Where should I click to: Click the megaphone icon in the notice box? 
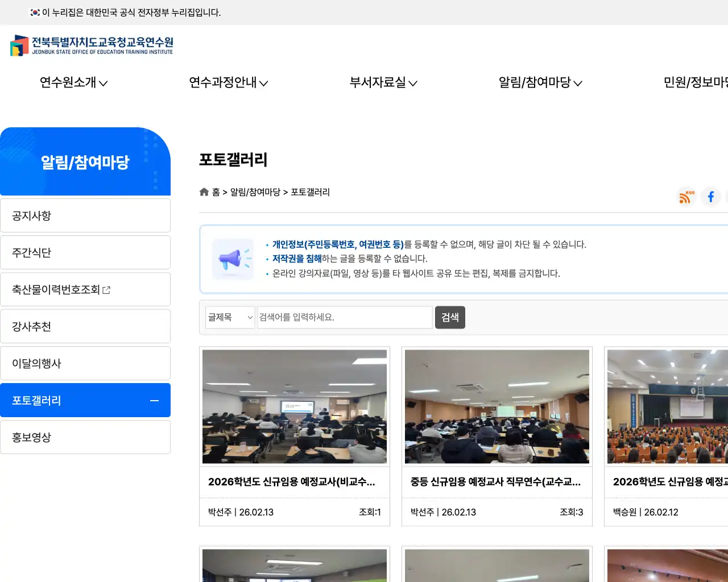pos(233,259)
